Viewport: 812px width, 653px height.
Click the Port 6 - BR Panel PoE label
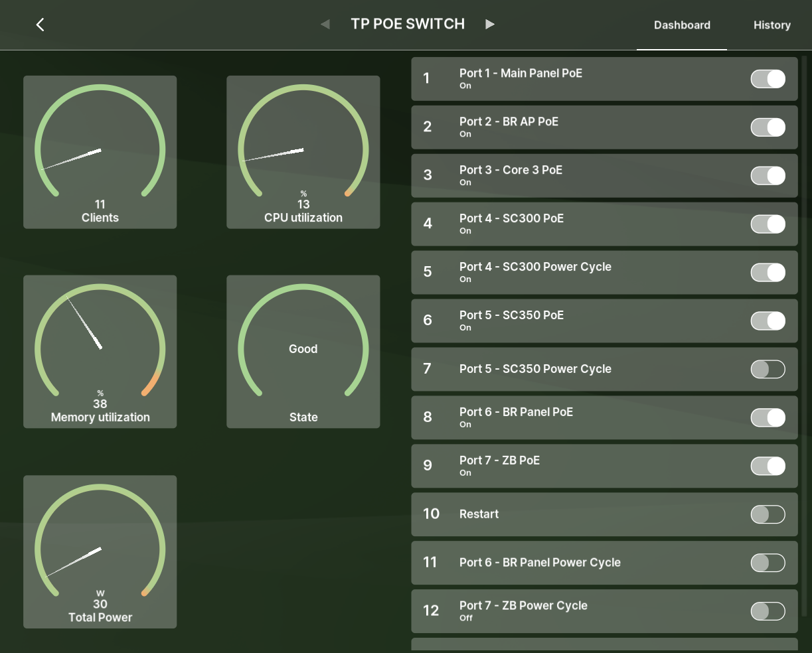click(x=516, y=412)
